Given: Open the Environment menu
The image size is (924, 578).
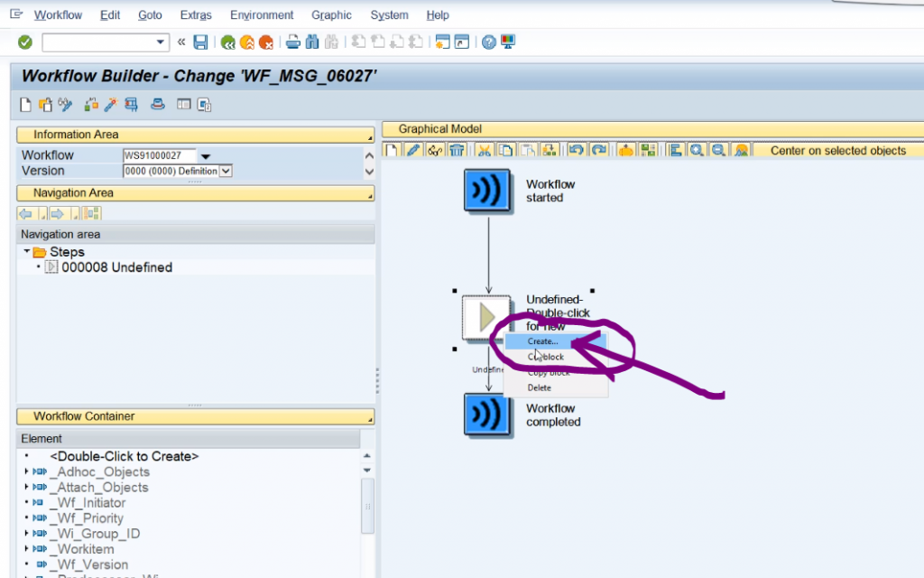Looking at the screenshot, I should pos(262,15).
